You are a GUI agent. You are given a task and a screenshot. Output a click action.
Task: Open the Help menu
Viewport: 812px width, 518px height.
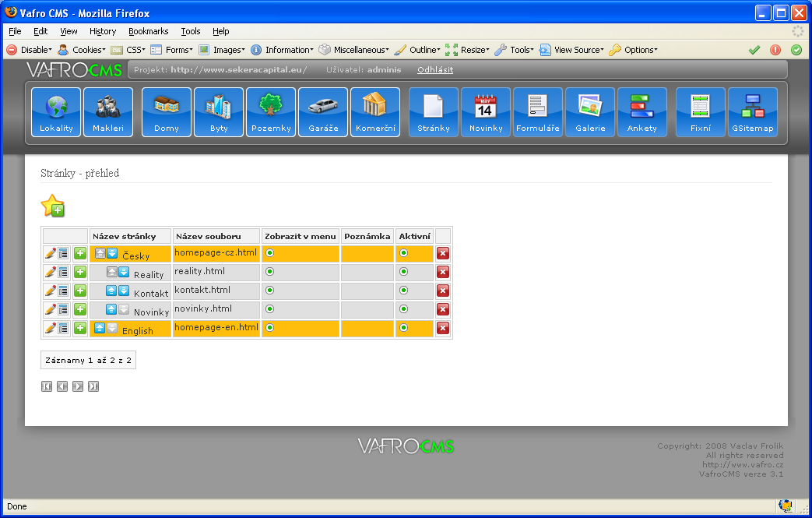pyautogui.click(x=220, y=31)
